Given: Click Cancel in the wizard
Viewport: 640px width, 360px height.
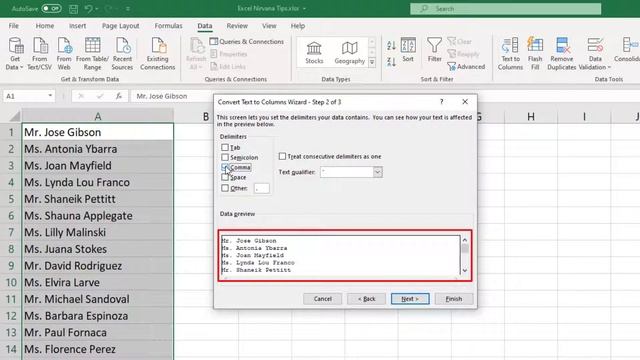Looking at the screenshot, I should [322, 299].
